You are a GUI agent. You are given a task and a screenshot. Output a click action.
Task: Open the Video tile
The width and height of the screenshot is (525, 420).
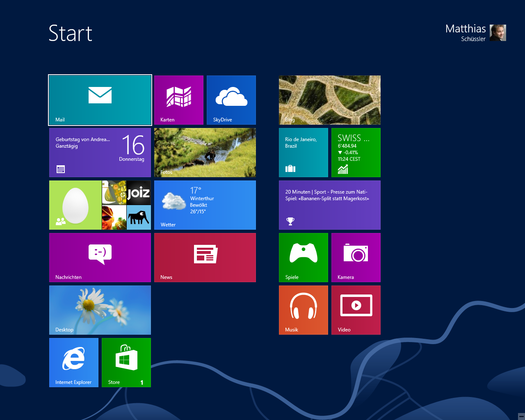[x=356, y=310]
